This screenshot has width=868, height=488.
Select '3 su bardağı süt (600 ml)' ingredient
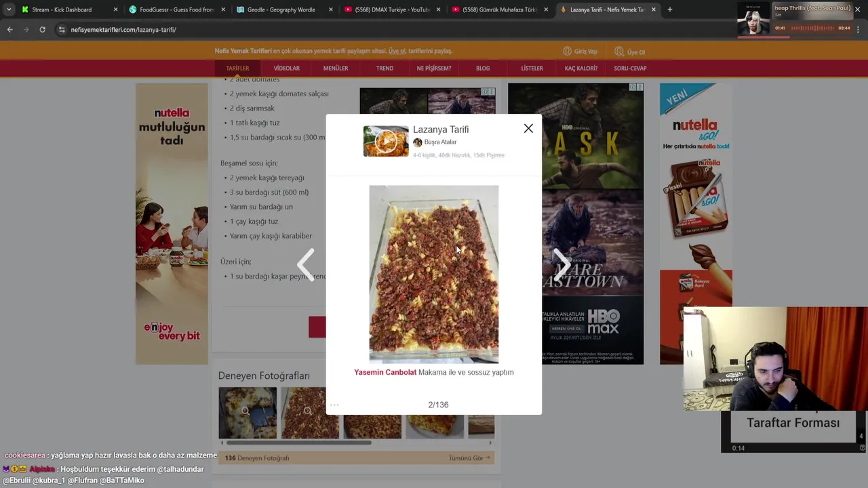pyautogui.click(x=269, y=192)
